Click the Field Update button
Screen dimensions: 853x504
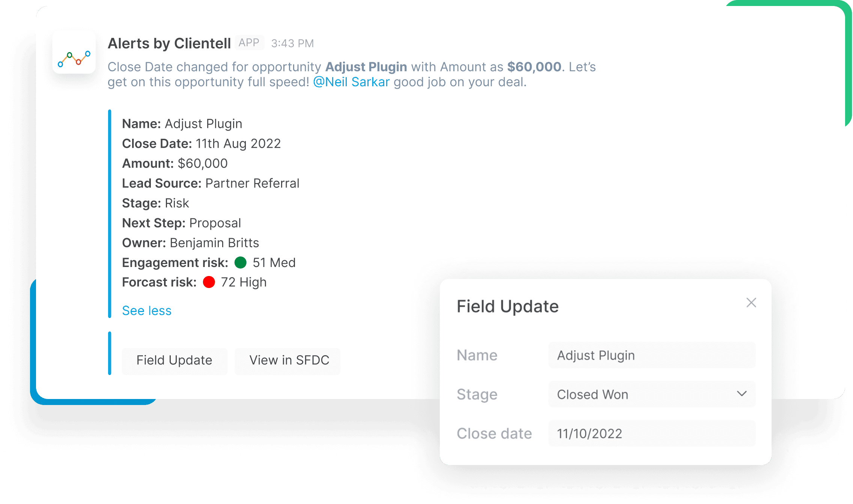pyautogui.click(x=174, y=360)
